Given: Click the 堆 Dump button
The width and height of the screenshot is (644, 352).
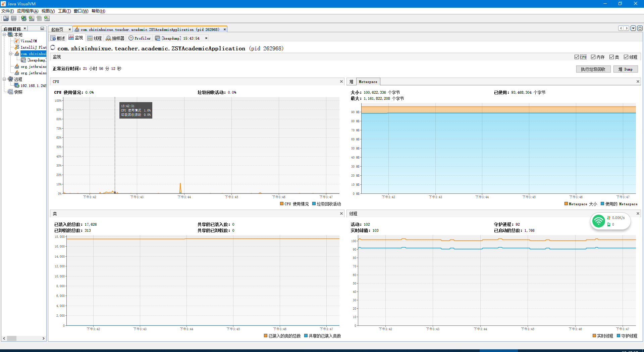Looking at the screenshot, I should coord(626,69).
